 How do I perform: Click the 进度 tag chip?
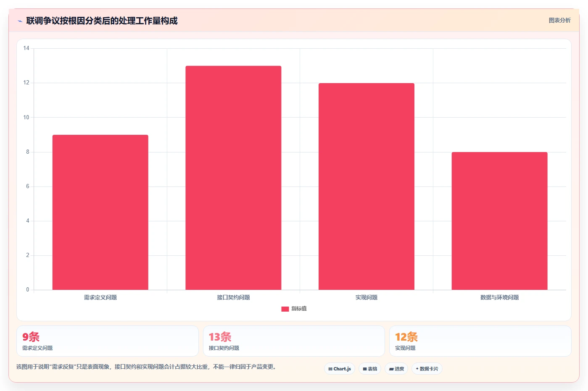point(396,369)
